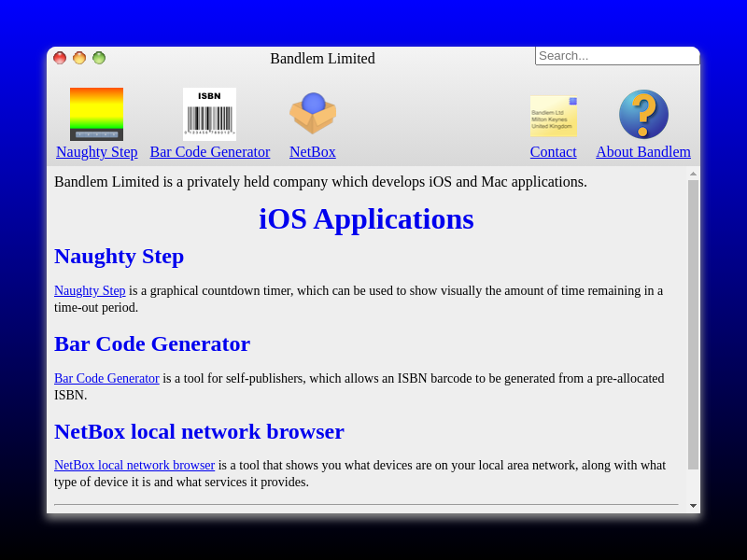Open the NetBox cardboard box icon

point(313,114)
